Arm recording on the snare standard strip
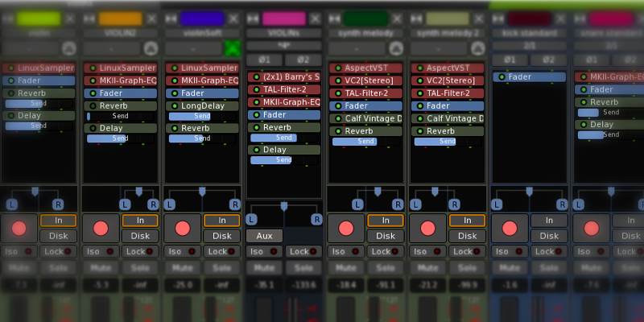 pos(591,229)
